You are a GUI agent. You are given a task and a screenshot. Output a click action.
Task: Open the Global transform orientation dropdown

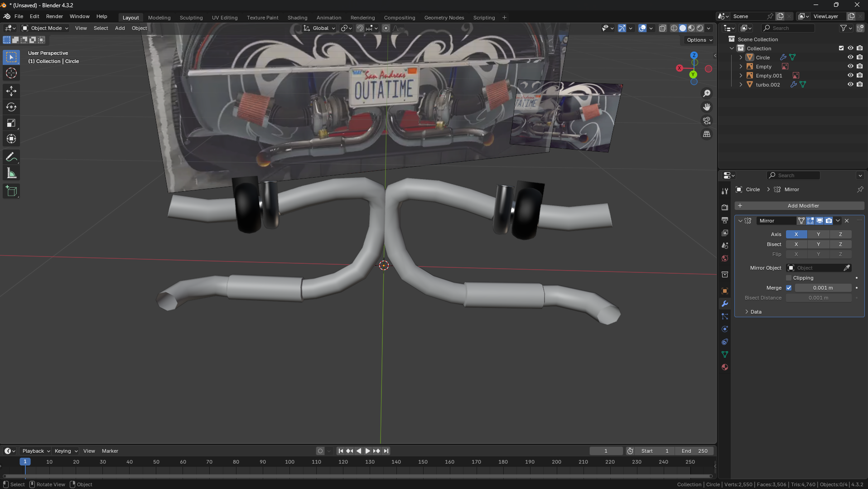pyautogui.click(x=319, y=28)
